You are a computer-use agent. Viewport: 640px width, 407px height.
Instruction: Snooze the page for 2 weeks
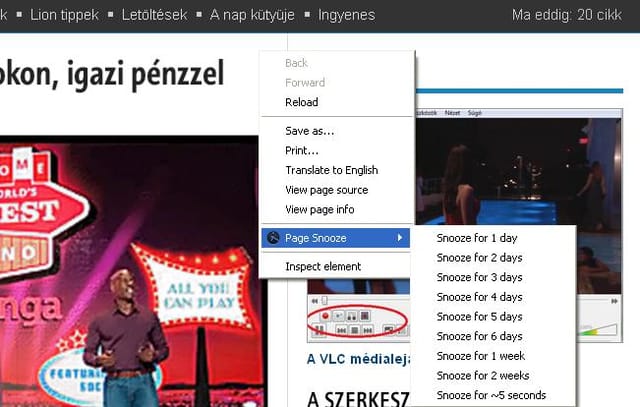pyautogui.click(x=482, y=376)
